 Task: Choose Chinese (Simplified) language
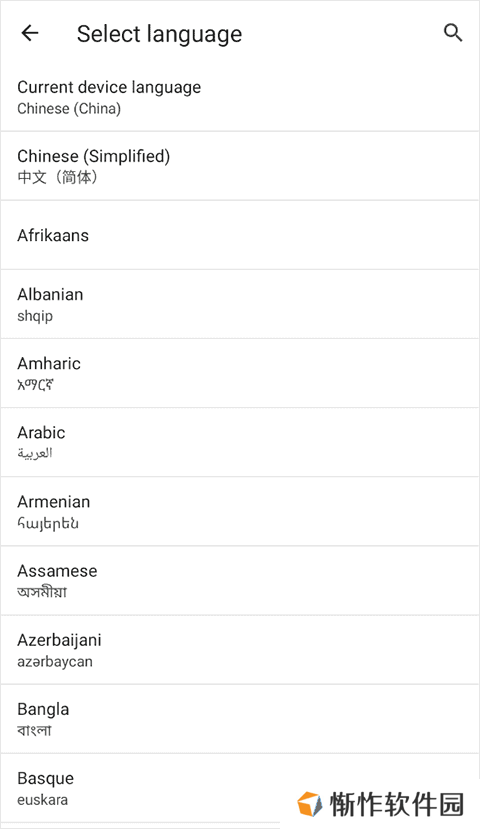240,166
